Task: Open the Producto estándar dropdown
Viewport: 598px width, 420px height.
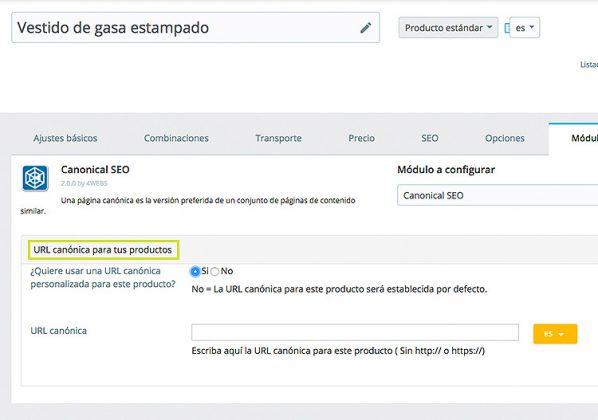Action: click(x=448, y=27)
